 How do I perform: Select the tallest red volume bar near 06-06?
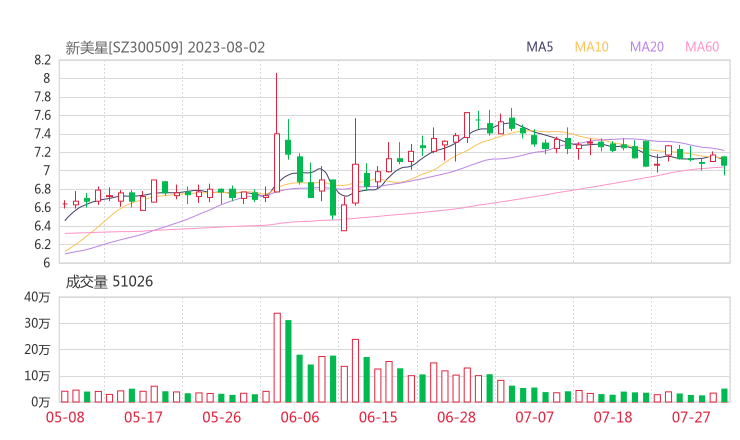[277, 358]
